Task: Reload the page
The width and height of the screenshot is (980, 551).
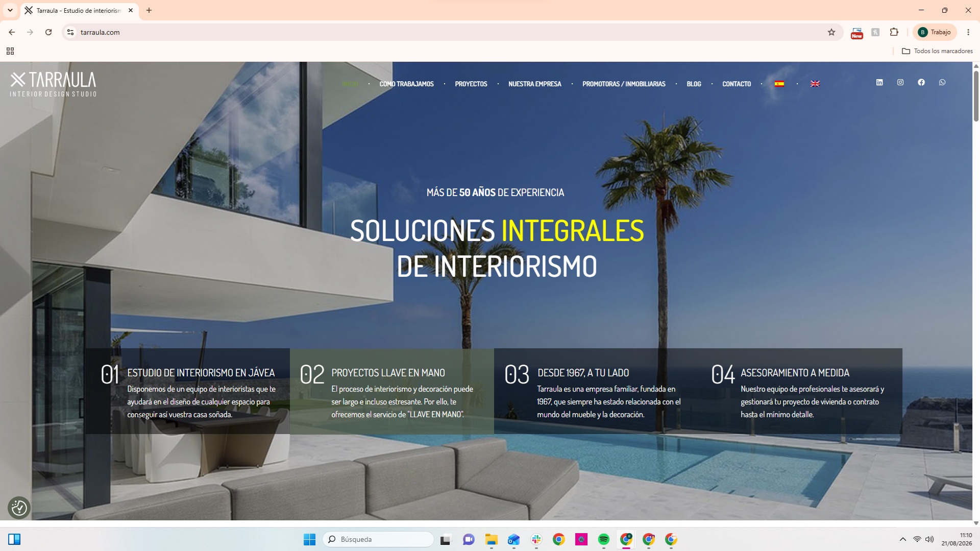Action: coord(48,32)
